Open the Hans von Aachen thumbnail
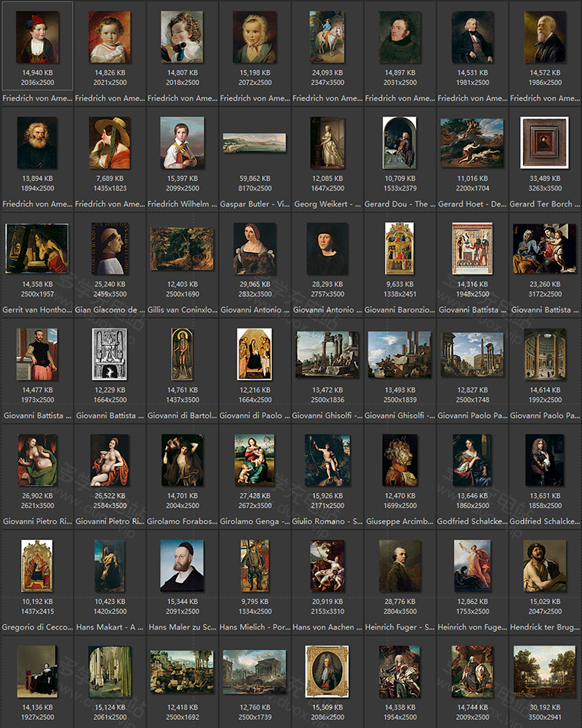The width and height of the screenshot is (582, 728). [x=327, y=566]
